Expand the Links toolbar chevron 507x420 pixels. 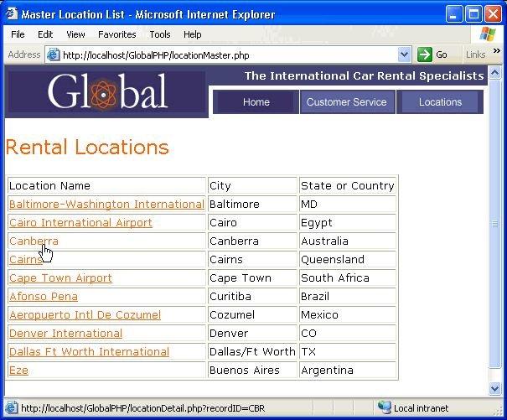497,51
